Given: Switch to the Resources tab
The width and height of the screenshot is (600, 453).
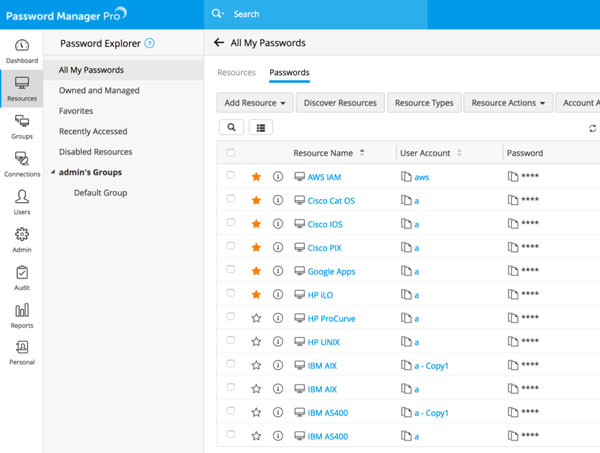Looking at the screenshot, I should coord(236,72).
